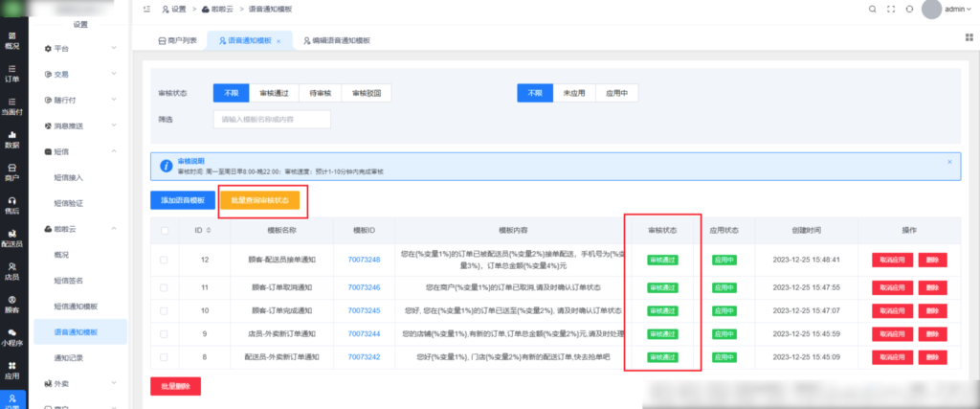Check the row with ID 9
This screenshot has width=980, height=409.
click(x=164, y=334)
